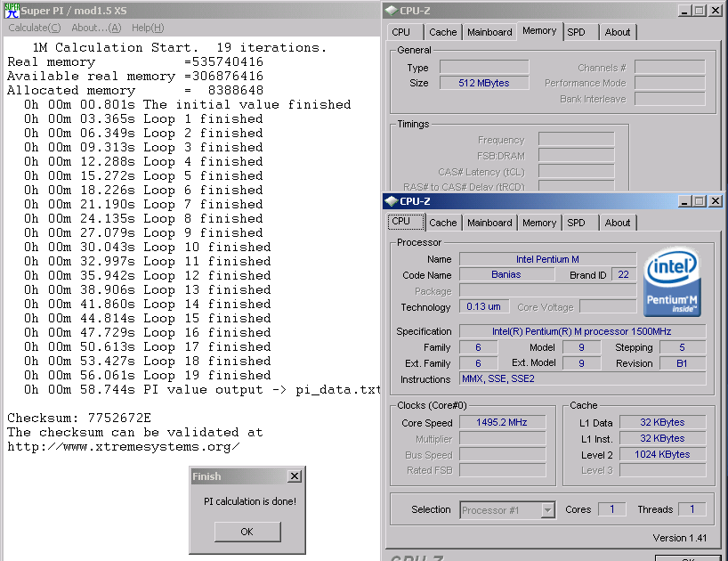Viewport: 728px width, 561px height.
Task: Click the Core Speed field 1495.2 MHz
Action: (502, 422)
